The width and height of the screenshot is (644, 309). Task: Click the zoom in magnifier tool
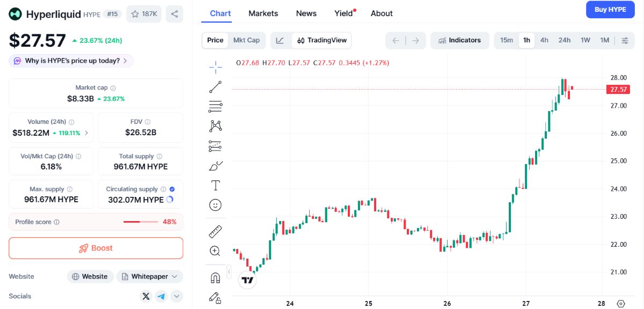coord(215,251)
